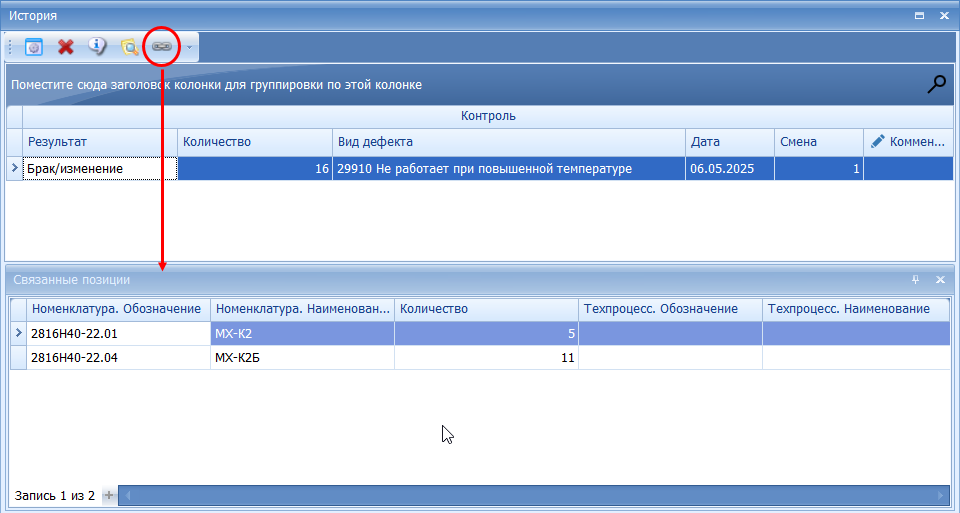This screenshot has height=513, width=960.
Task: Select the 2816Н40-22.01 cell
Action: tap(119, 334)
